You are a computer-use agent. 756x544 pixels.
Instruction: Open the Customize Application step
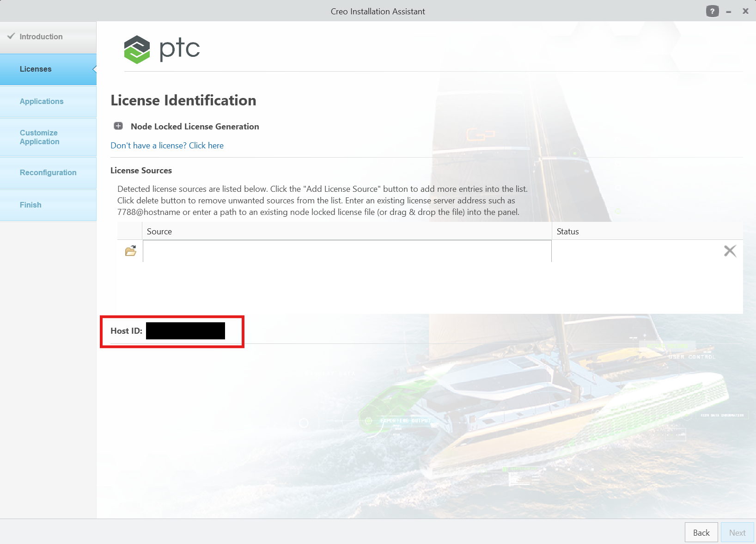pos(48,137)
